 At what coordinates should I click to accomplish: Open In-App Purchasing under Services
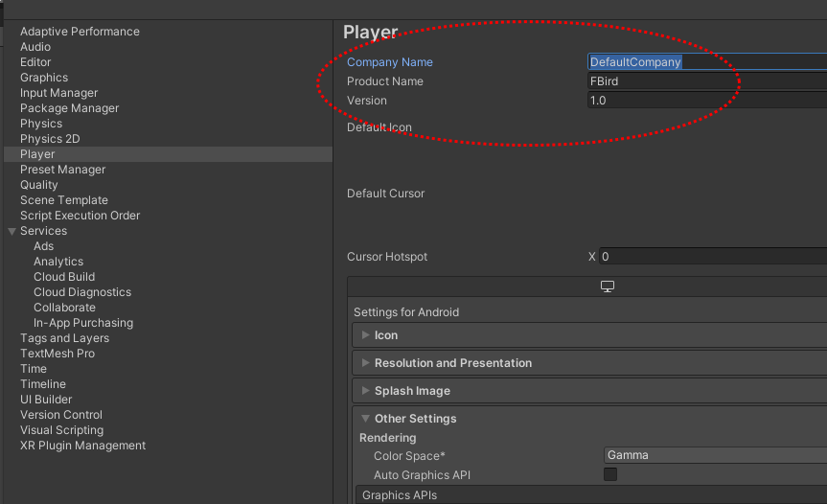click(83, 323)
